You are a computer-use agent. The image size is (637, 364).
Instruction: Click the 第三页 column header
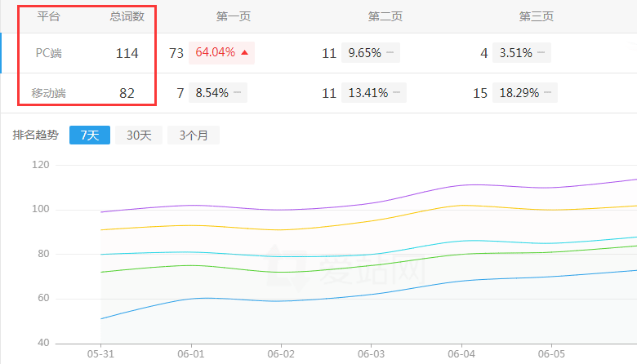click(x=536, y=16)
